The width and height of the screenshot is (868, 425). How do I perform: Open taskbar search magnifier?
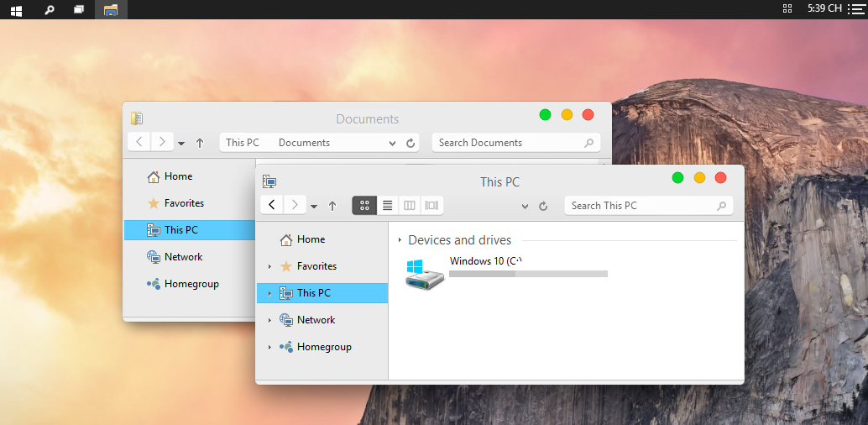(50, 9)
